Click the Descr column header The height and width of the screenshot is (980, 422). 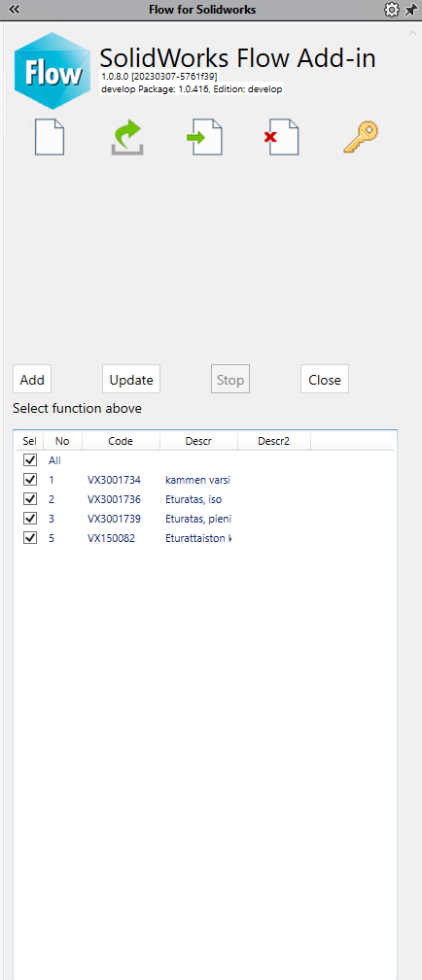(x=198, y=441)
